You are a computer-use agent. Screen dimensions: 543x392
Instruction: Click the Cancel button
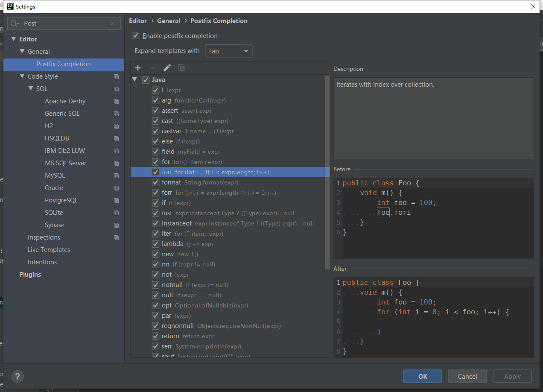[467, 376]
